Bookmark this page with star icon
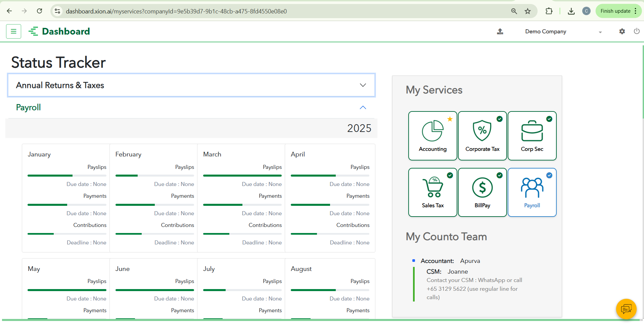Viewport: 644px width, 325px height. (x=528, y=11)
